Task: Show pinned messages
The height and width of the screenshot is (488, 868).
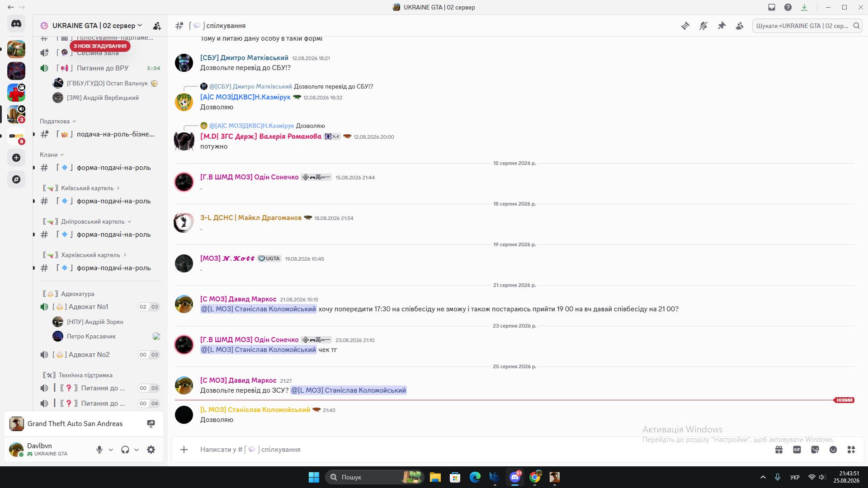Action: [722, 26]
